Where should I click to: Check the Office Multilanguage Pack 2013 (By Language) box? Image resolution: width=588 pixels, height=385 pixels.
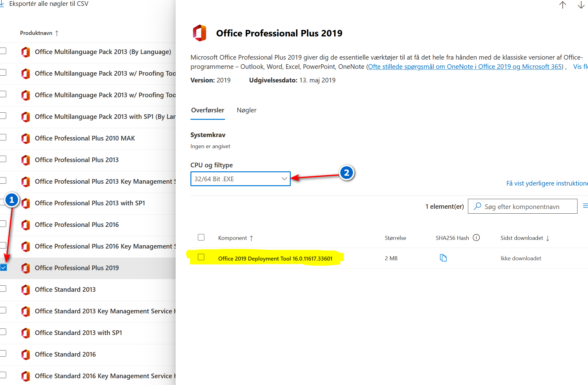3,51
